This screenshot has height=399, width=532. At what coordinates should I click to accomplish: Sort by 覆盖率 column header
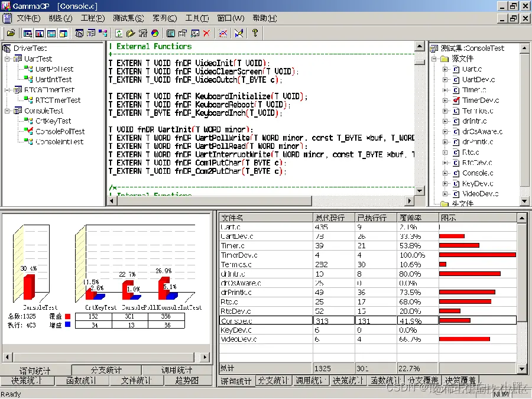click(418, 218)
